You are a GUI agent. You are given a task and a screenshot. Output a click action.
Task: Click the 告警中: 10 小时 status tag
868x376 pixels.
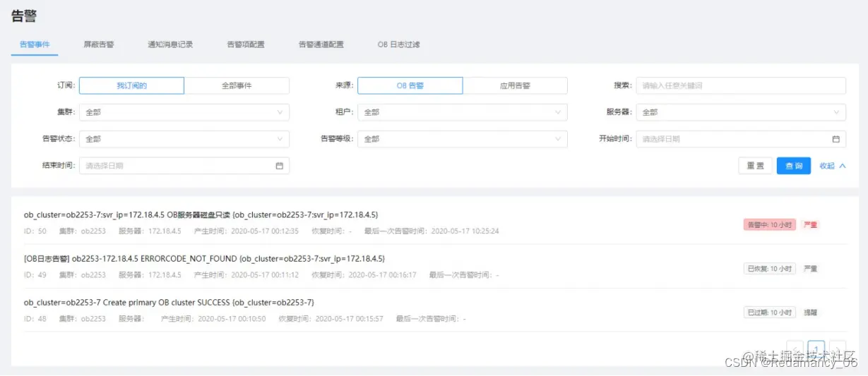770,225
